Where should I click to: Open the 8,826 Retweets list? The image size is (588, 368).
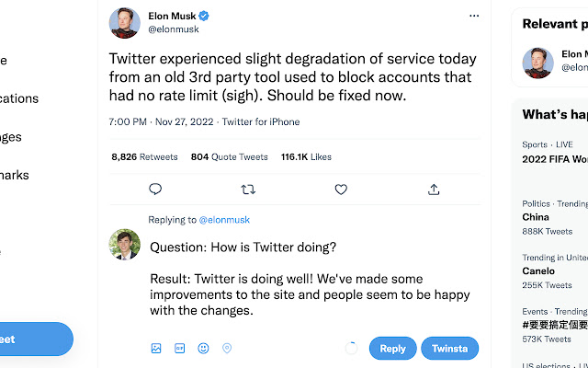pos(144,157)
